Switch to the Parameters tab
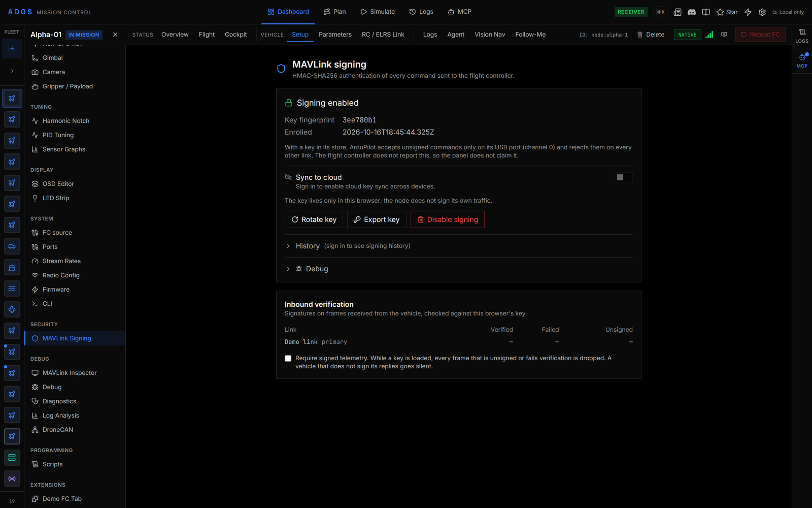This screenshot has width=812, height=508. 335,35
